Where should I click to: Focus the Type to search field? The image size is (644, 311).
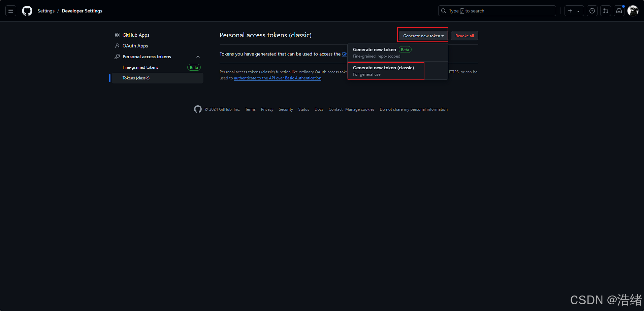pyautogui.click(x=497, y=11)
